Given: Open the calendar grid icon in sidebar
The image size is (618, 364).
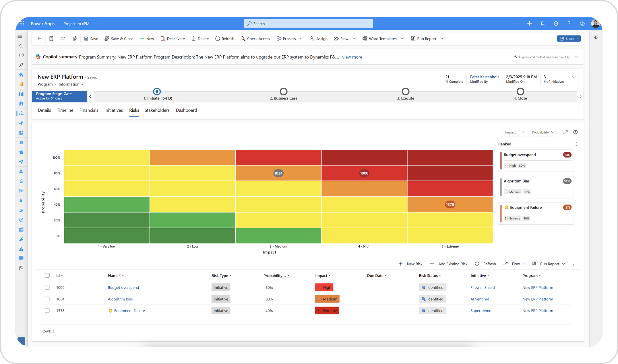Looking at the screenshot, I should (21, 229).
